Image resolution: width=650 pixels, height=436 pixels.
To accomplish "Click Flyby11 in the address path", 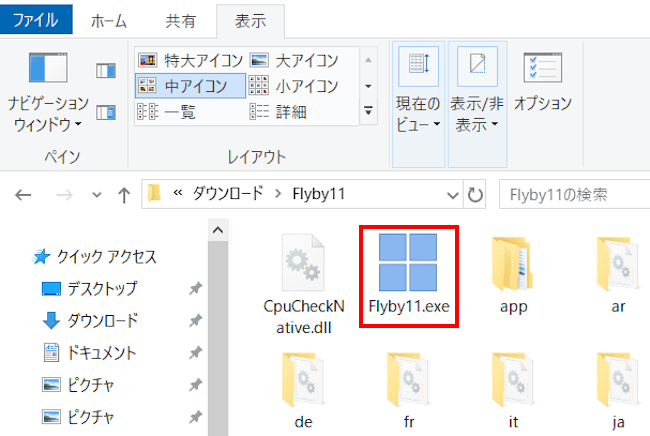I will point(318,194).
